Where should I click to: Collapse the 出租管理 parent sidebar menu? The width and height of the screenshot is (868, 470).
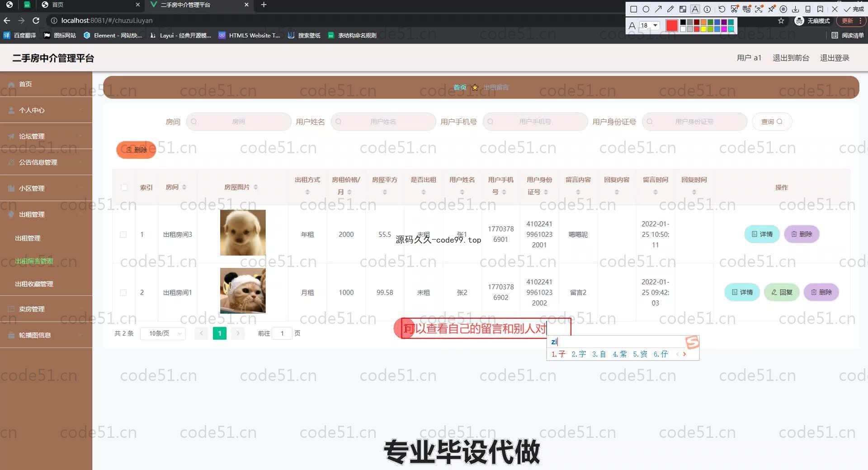tap(46, 214)
